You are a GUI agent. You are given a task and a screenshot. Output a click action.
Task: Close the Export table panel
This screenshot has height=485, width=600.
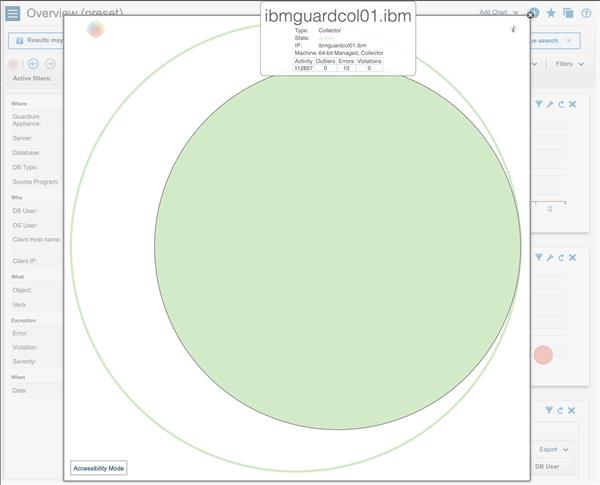[x=572, y=410]
